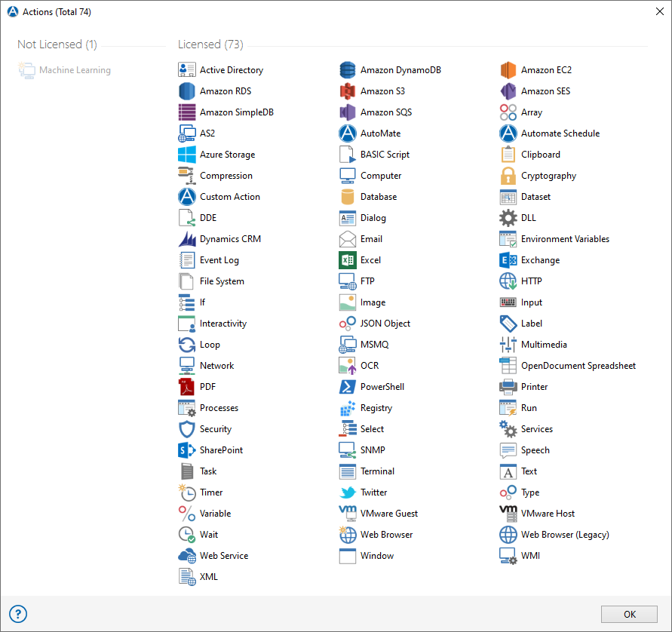The height and width of the screenshot is (632, 672).
Task: Select the Interactivity label
Action: point(222,324)
